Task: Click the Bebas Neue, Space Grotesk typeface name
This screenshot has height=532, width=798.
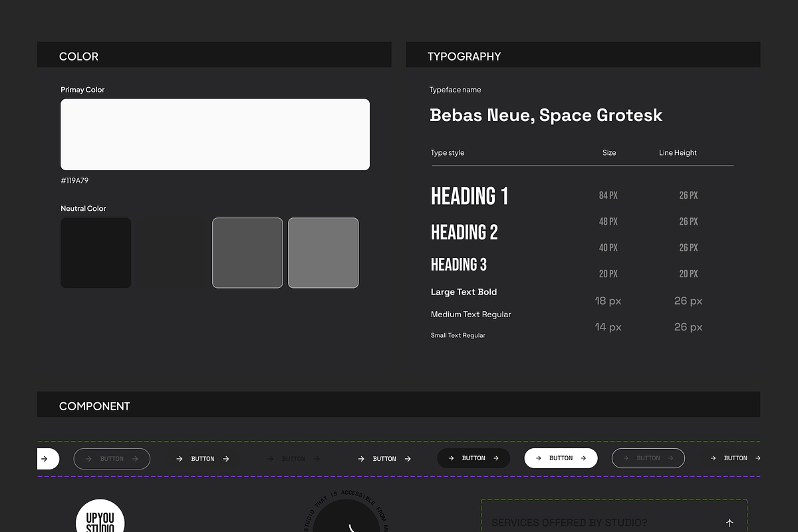Action: (546, 115)
